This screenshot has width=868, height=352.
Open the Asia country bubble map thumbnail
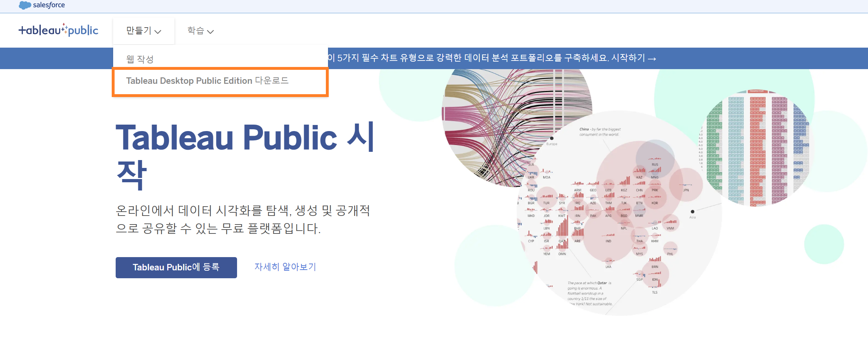click(619, 213)
